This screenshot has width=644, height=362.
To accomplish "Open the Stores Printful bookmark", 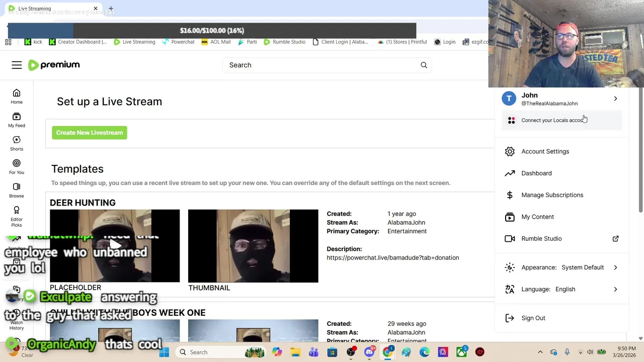I will click(402, 42).
